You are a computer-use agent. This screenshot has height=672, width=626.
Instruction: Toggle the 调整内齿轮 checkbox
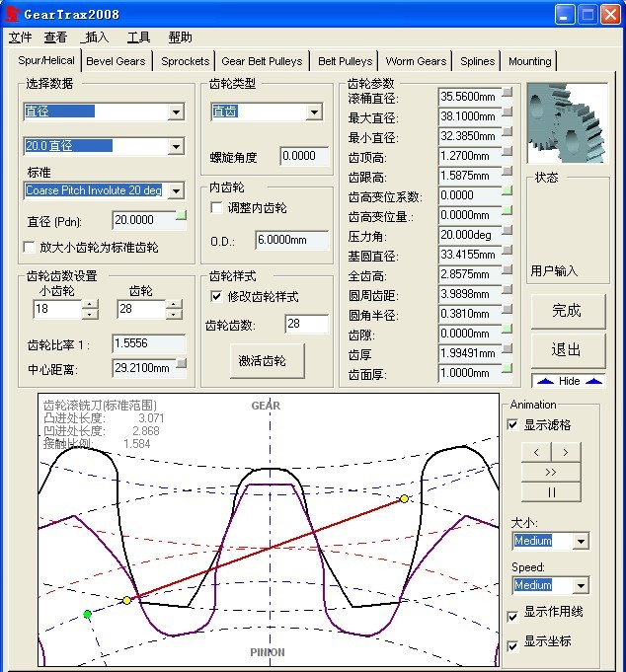[216, 208]
